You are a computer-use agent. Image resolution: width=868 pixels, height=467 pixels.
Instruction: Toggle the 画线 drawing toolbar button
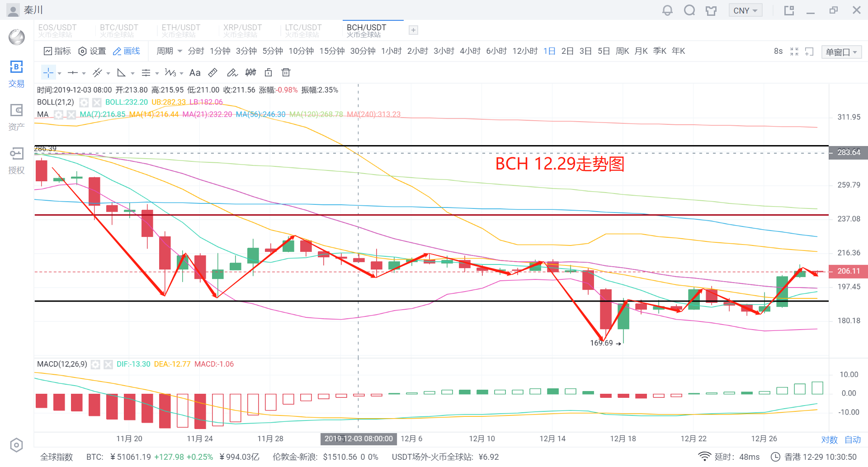pos(127,51)
